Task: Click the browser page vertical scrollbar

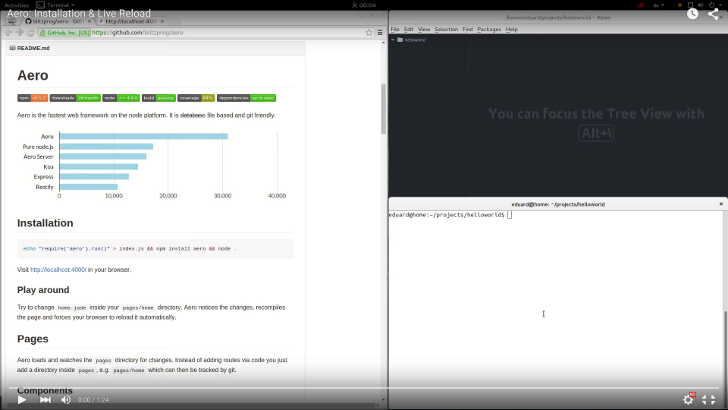Action: pos(384,109)
